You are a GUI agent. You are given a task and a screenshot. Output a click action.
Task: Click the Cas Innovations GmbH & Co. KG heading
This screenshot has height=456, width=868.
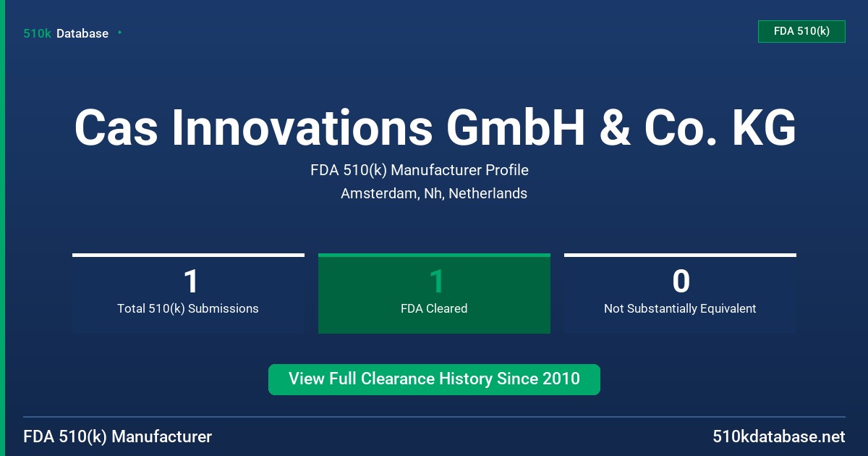[x=435, y=127]
